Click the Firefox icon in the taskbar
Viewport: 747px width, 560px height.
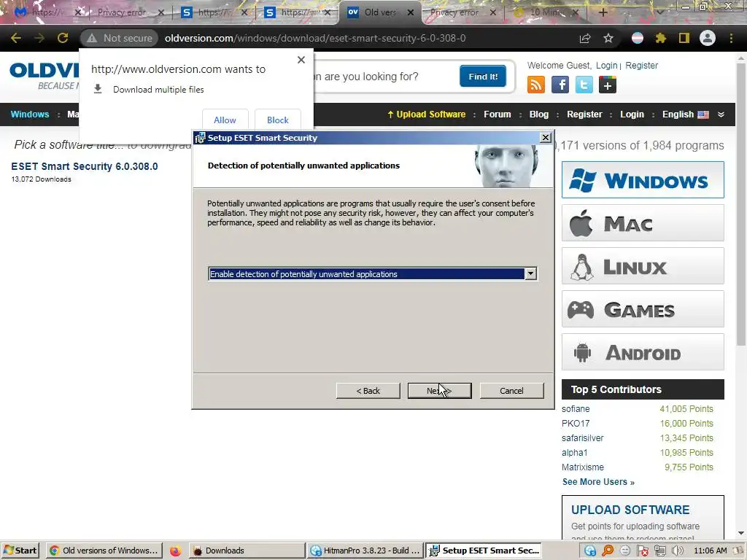click(175, 551)
